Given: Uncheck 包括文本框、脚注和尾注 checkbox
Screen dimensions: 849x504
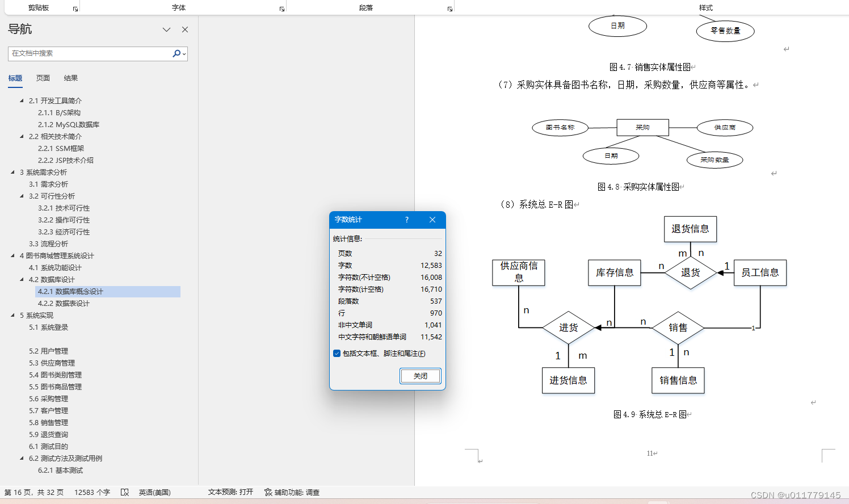Looking at the screenshot, I should pos(337,354).
